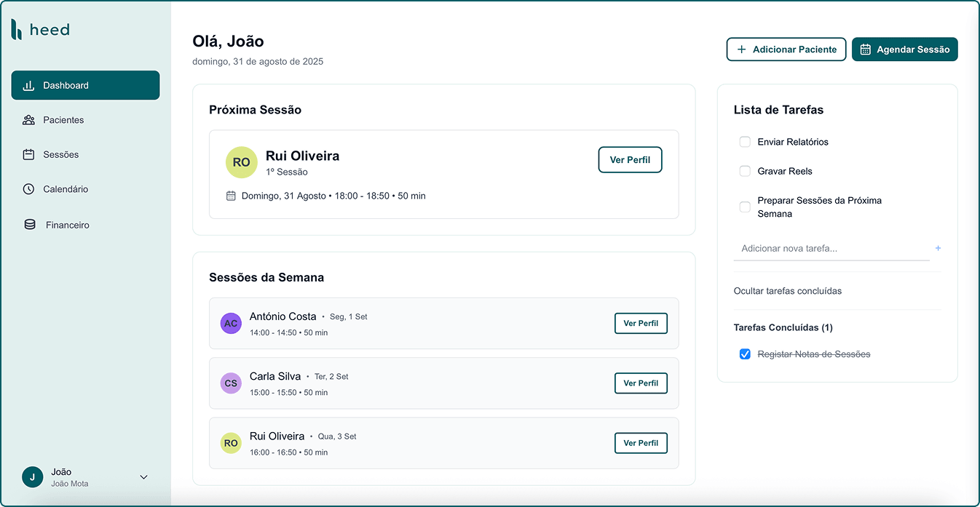Image resolution: width=980 pixels, height=507 pixels.
Task: Check the Preparar Sessões da Próxima Semana checkbox
Action: click(745, 207)
